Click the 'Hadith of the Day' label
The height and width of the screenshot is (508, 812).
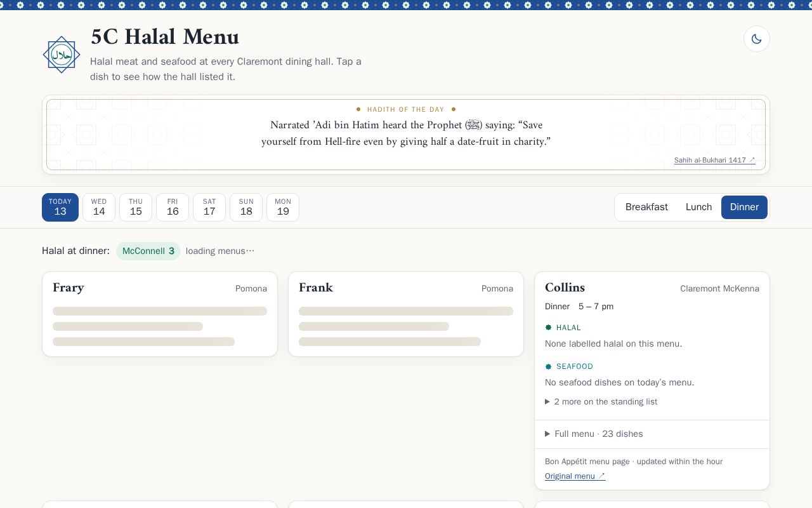(x=405, y=109)
